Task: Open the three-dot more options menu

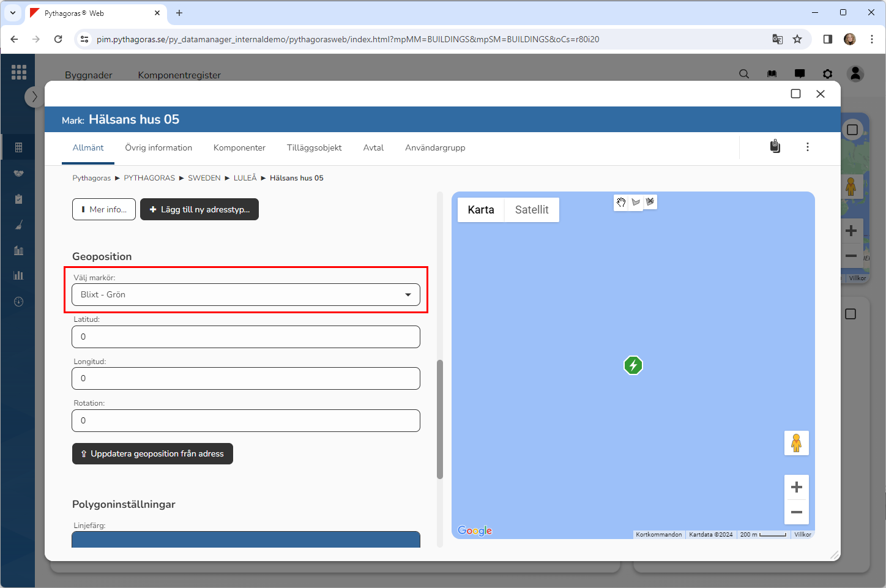Action: tap(807, 147)
